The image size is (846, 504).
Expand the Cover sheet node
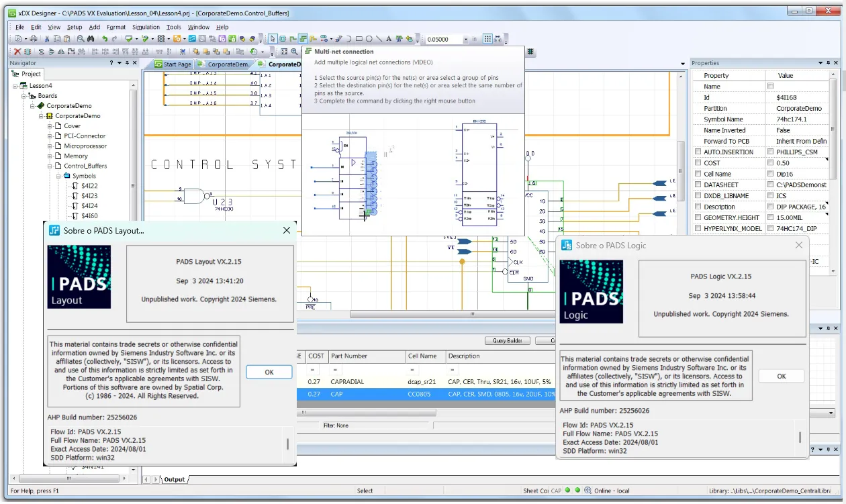(50, 126)
